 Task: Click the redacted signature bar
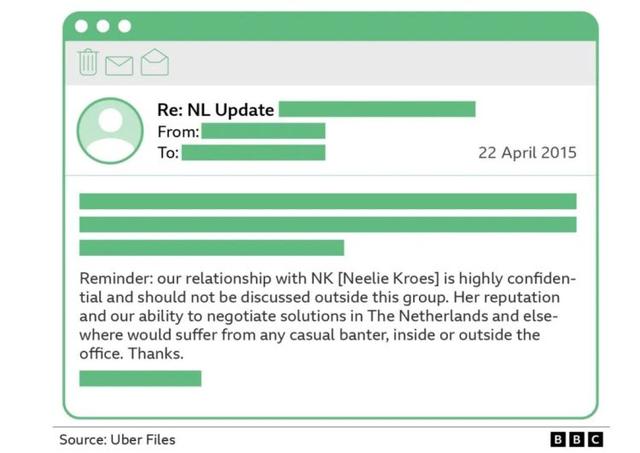(140, 378)
